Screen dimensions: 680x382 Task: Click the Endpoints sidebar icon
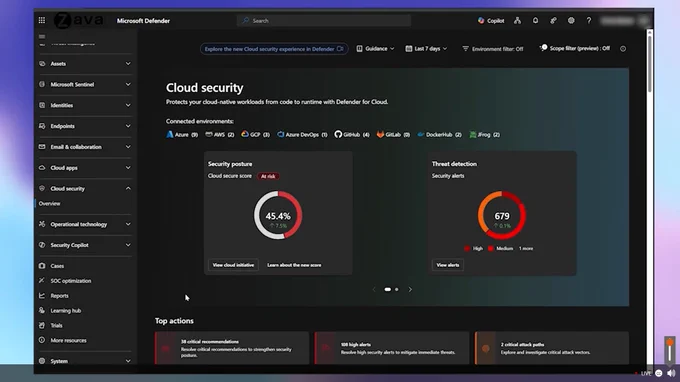42,126
